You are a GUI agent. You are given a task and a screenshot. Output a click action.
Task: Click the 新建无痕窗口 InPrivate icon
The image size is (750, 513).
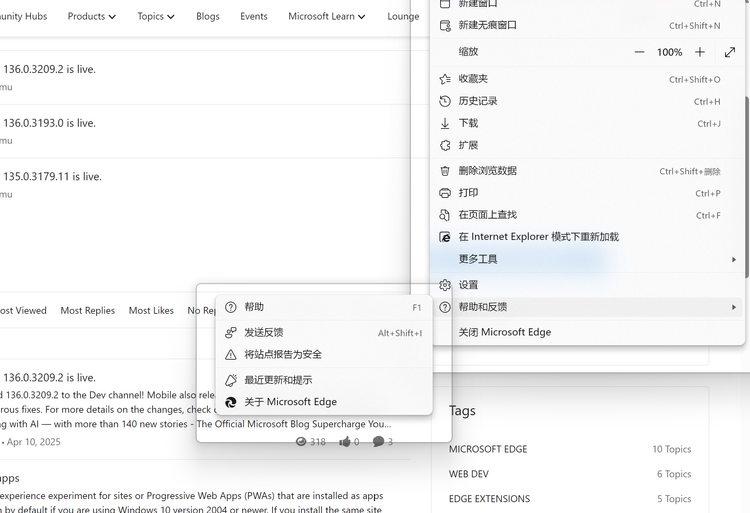(445, 25)
